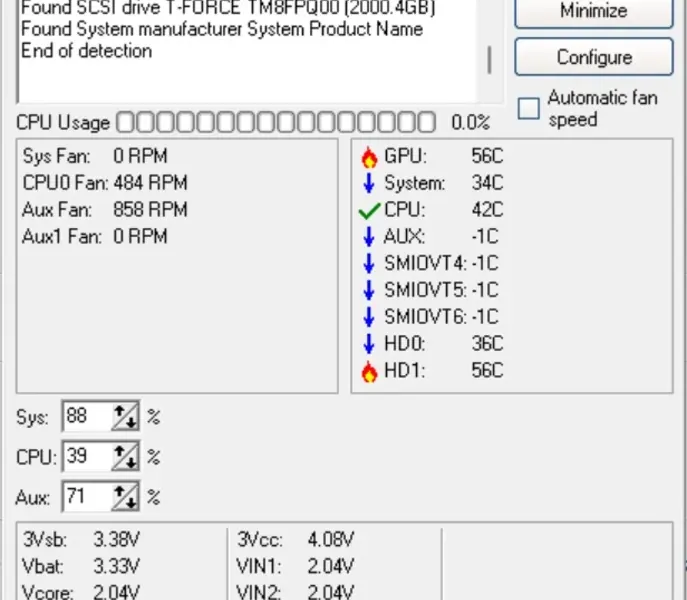Adjust the CPU speed spinner arrows
This screenshot has height=600, width=687.
126,457
